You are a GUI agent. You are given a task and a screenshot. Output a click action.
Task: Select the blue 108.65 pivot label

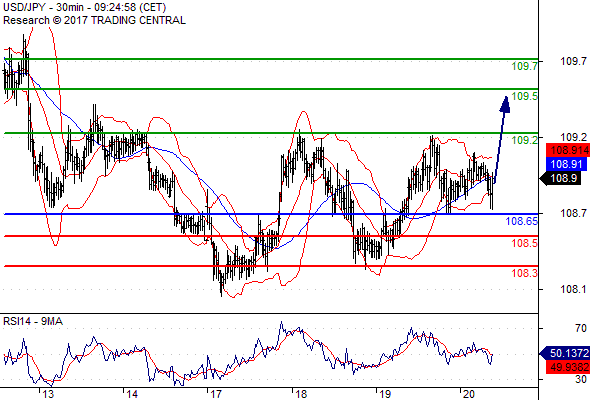tap(522, 221)
